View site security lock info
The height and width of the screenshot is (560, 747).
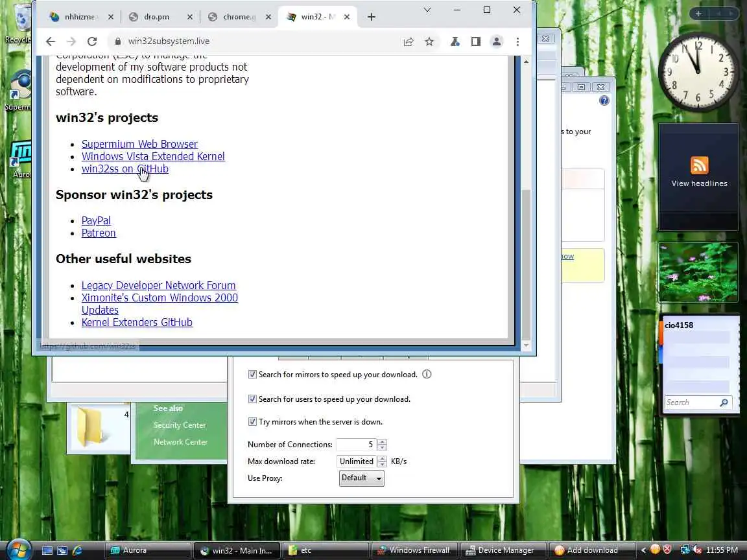point(117,41)
